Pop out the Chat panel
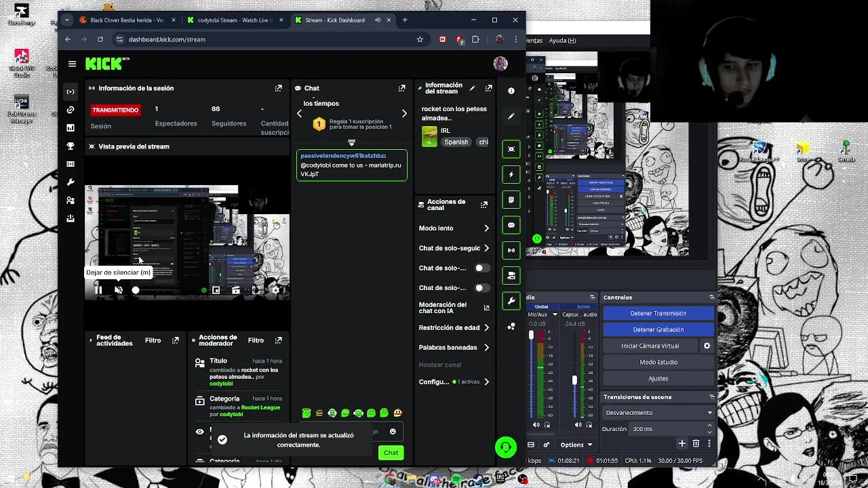 [x=401, y=88]
